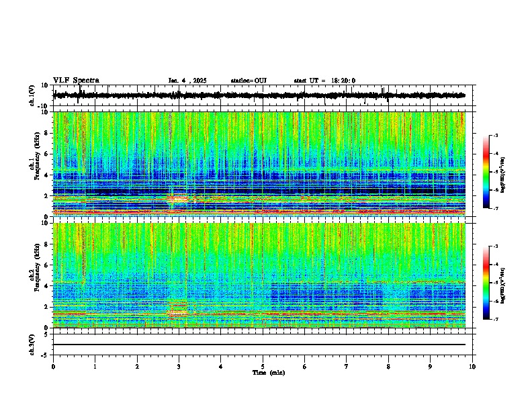Image resolution: width=532 pixels, height=411 pixels.
Task: Click the ch.1 spectrogram burst near 3 minutes
Action: [x=178, y=199]
